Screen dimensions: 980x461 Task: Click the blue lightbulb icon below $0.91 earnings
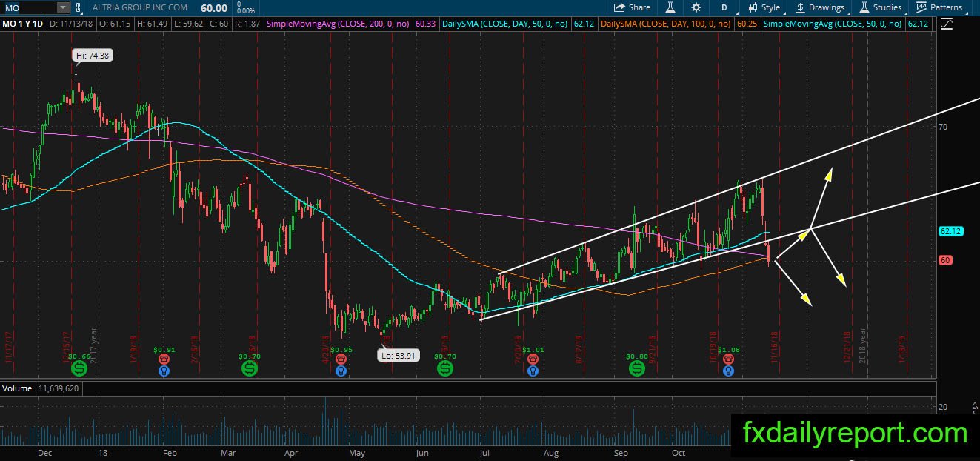[164, 371]
